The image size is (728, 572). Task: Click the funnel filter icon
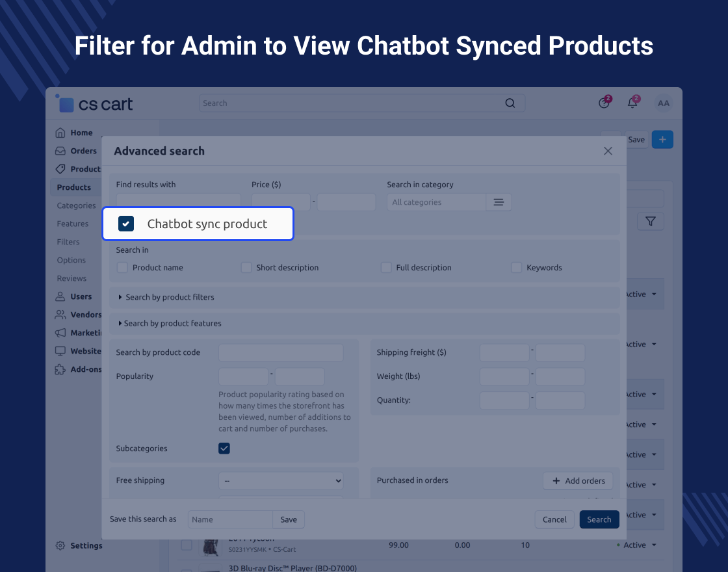point(650,222)
